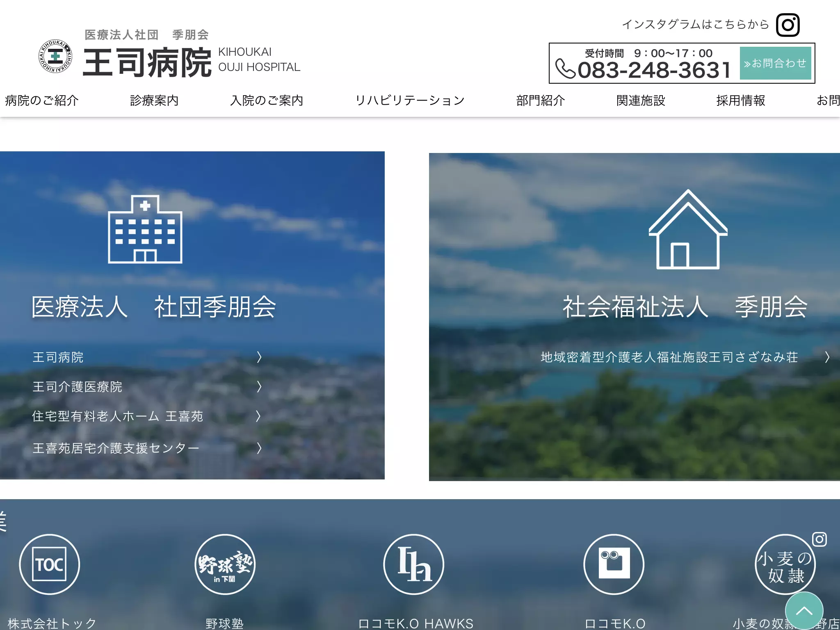Click the 医療法人社団 季朋会 header text
Screen dimensions: 840x630
147,35
